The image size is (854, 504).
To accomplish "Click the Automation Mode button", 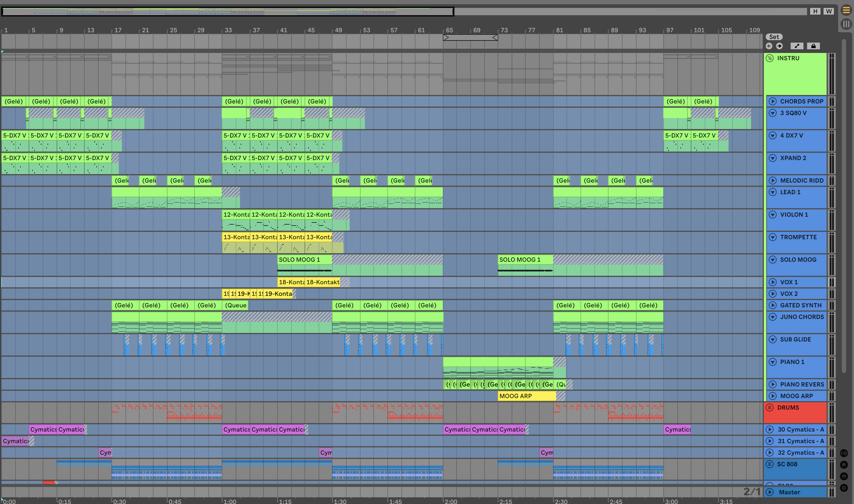I will point(797,46).
